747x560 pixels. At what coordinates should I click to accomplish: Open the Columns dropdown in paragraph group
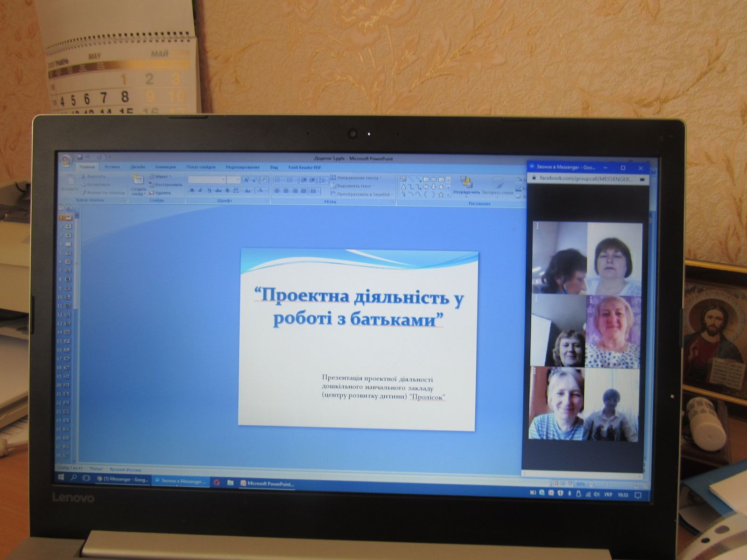click(315, 191)
